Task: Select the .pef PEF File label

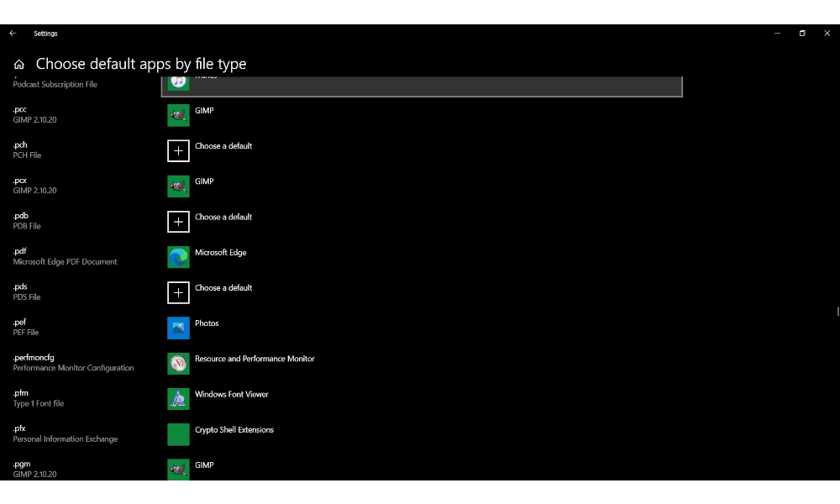Action: [x=26, y=328]
